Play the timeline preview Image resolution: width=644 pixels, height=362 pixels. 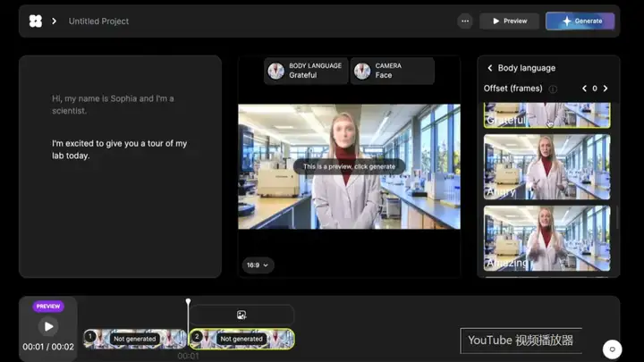coord(48,326)
